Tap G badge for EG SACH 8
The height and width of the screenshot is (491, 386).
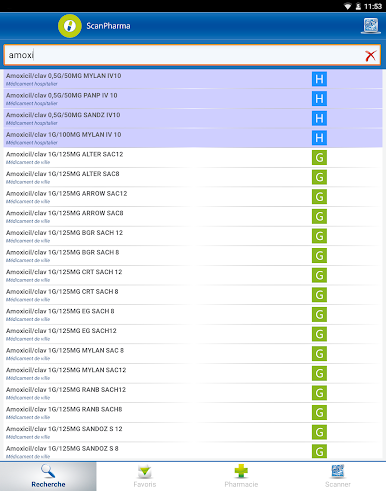tap(319, 314)
